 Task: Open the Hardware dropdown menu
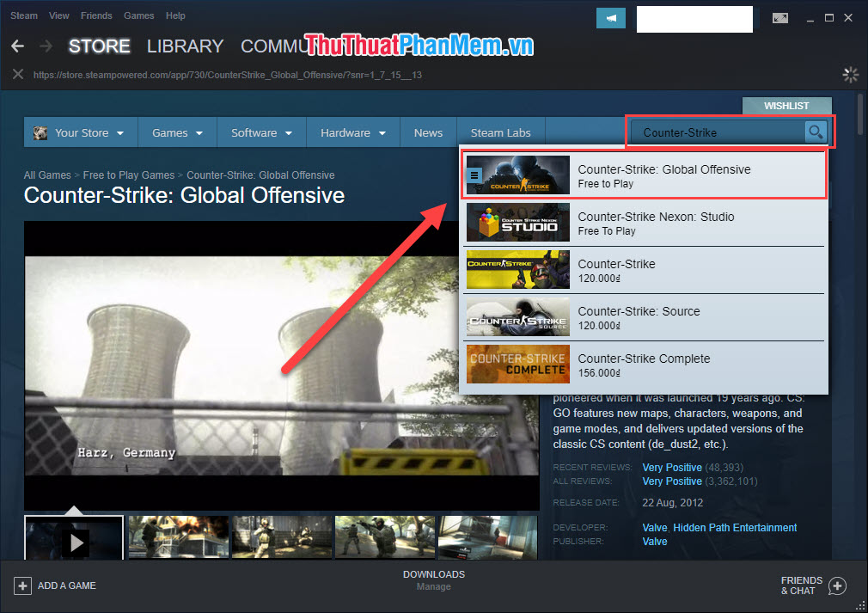click(x=352, y=132)
